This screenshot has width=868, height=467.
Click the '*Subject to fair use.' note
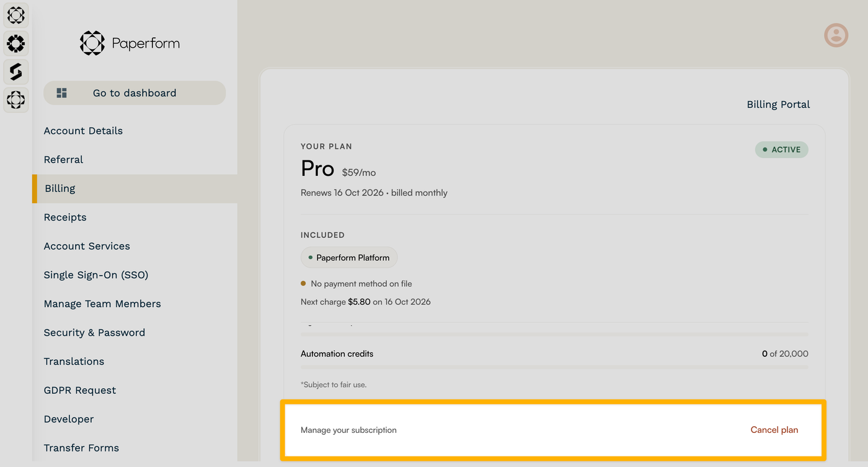(x=334, y=385)
